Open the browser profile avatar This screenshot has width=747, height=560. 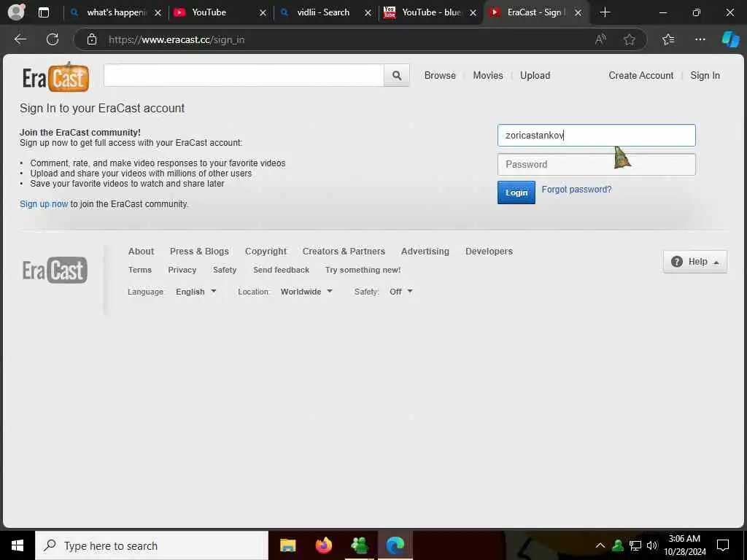pyautogui.click(x=16, y=12)
